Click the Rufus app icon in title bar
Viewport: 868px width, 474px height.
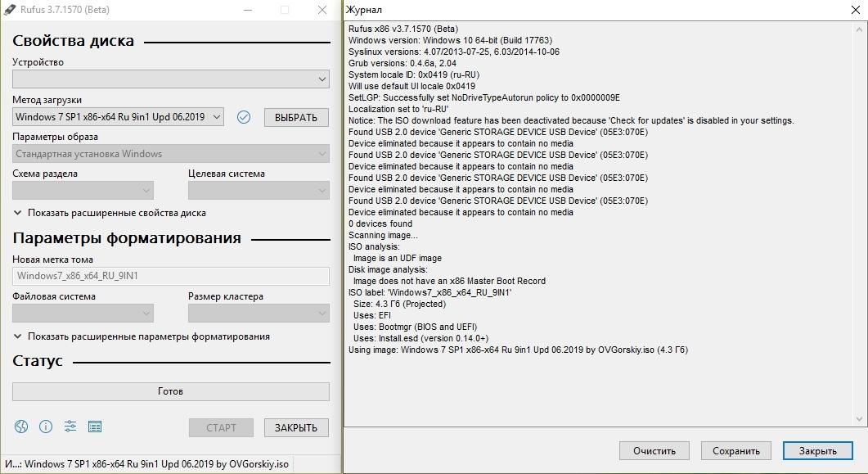point(10,10)
